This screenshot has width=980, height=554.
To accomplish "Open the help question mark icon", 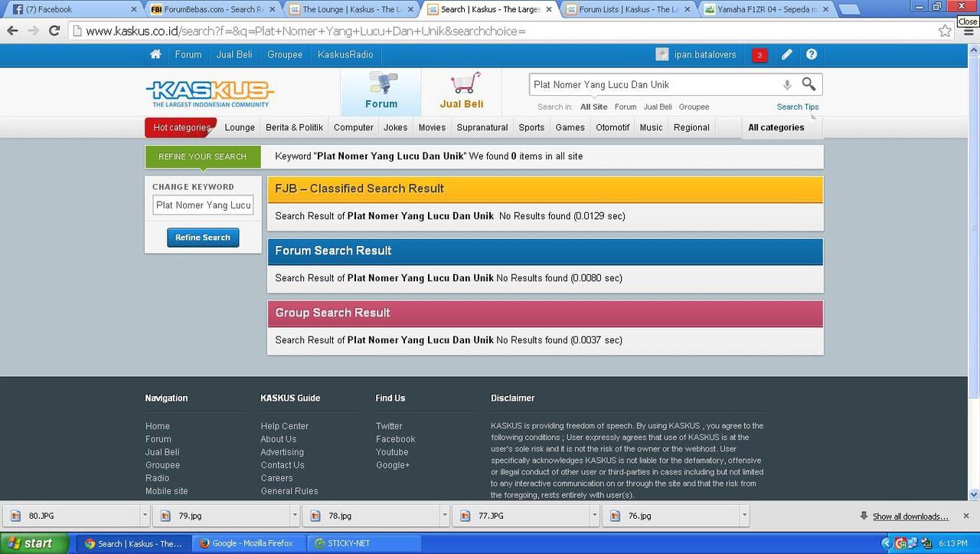I will click(x=812, y=54).
